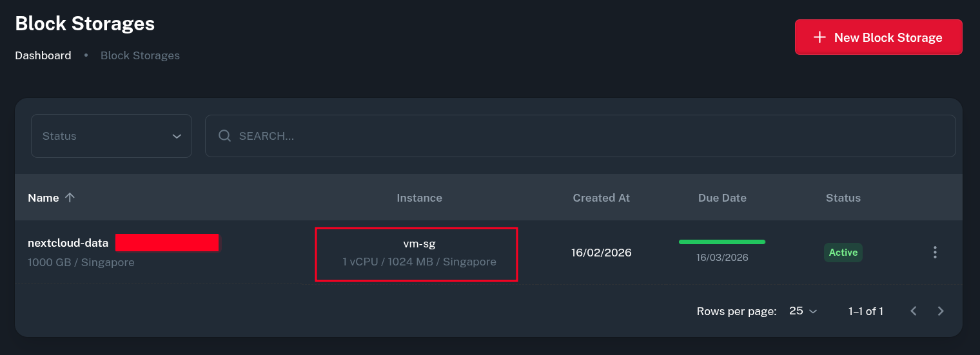Click the green due date progress bar
Image resolution: width=980 pixels, height=355 pixels.
[x=722, y=242]
